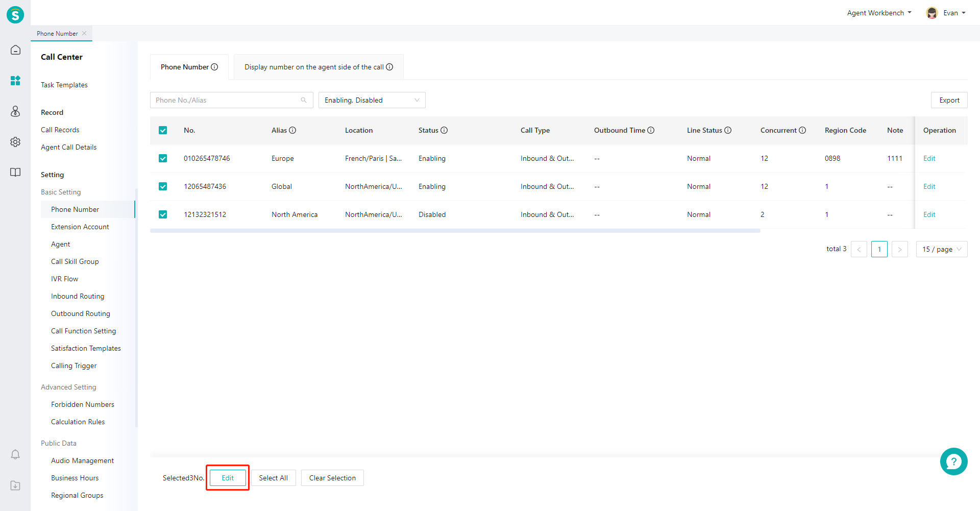Screen dimensions: 980x511
Task: Open Task Templates in the sidebar
Action: pyautogui.click(x=64, y=85)
